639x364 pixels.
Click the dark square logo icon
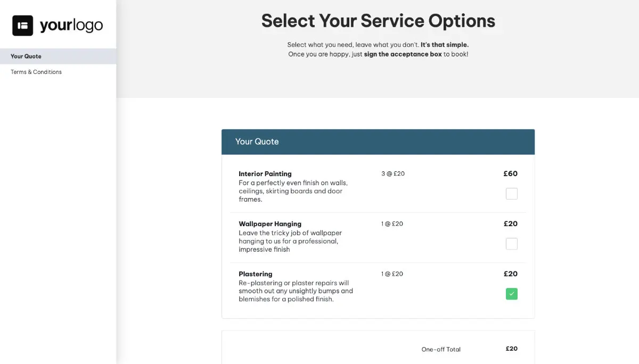click(x=22, y=24)
